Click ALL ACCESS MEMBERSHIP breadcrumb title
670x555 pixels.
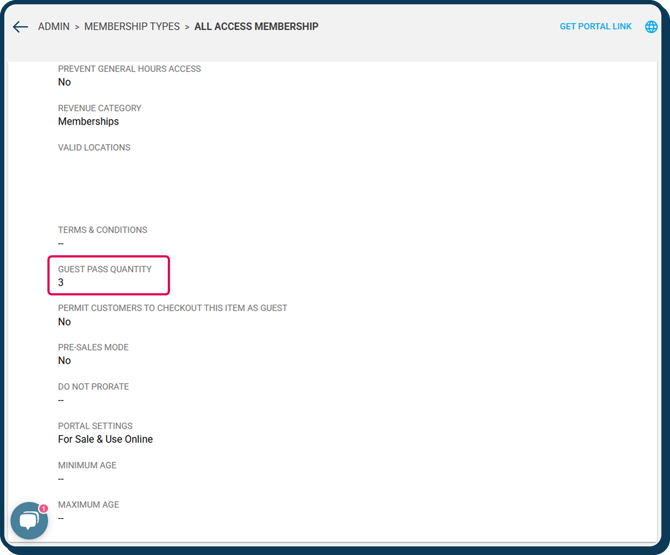(x=256, y=27)
